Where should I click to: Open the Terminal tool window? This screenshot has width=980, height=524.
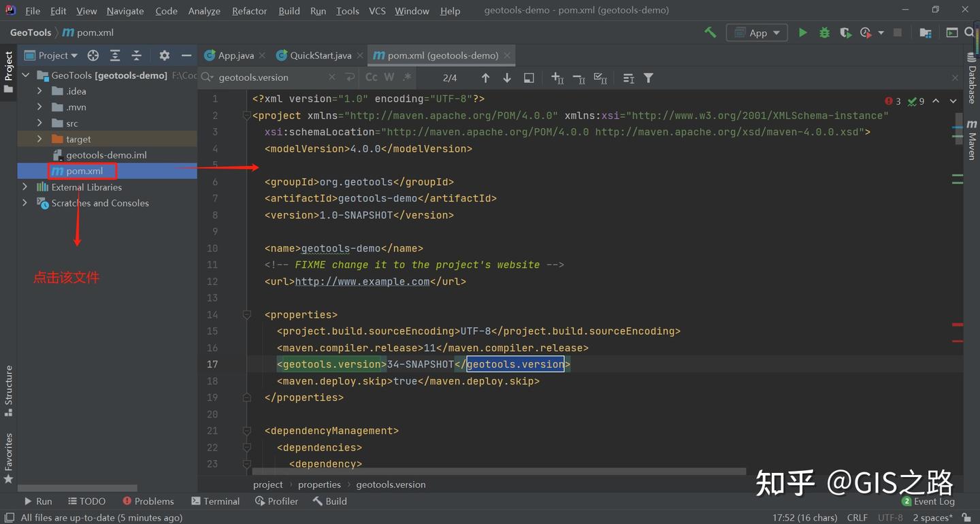216,501
